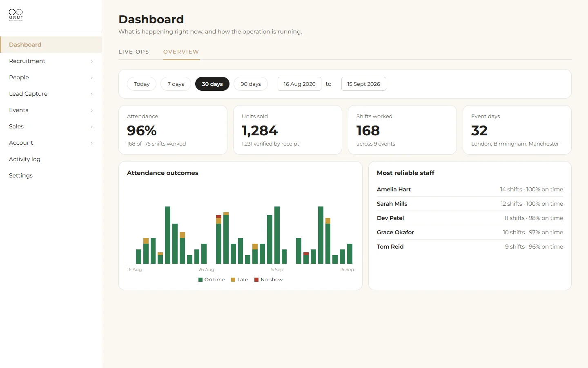This screenshot has width=588, height=368.
Task: Expand the Account menu chevron
Action: click(92, 143)
